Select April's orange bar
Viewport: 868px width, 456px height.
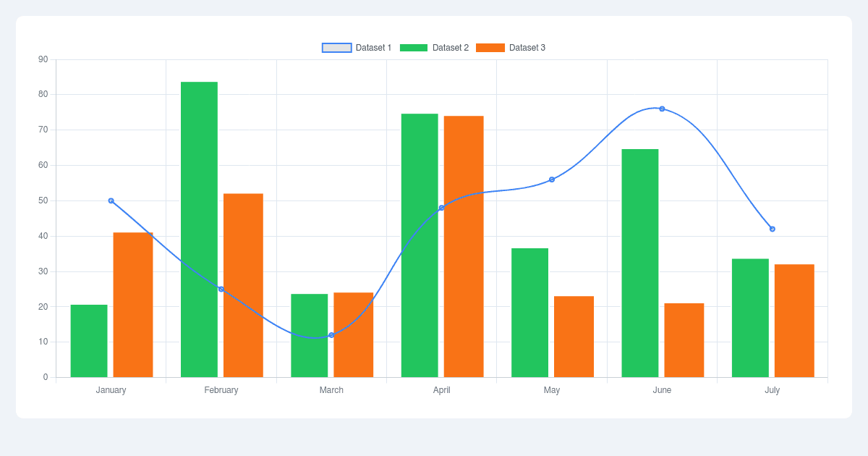coord(464,246)
